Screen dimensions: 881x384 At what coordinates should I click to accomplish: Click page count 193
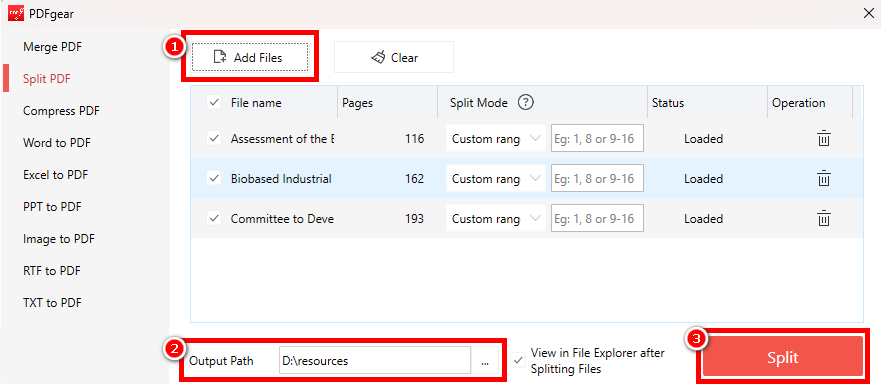[414, 218]
